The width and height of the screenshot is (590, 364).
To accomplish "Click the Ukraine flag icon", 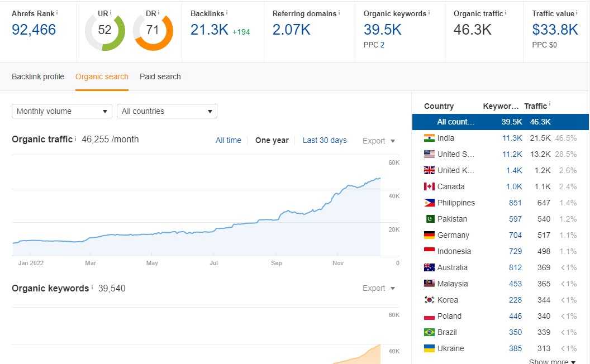I will 429,348.
